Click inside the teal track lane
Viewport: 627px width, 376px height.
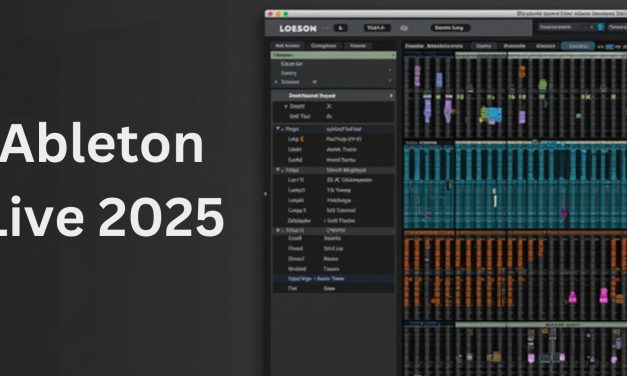tap(515, 186)
